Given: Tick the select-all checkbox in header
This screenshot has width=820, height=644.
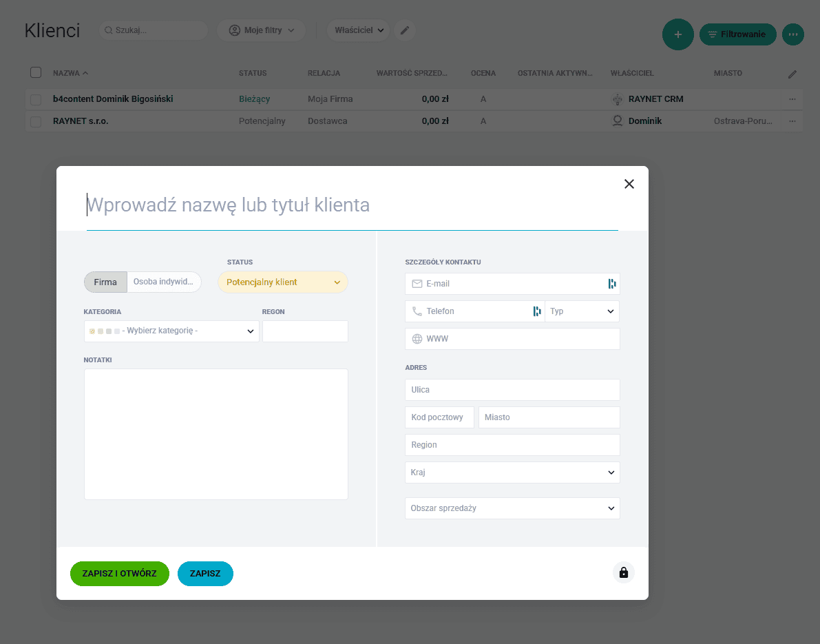Looking at the screenshot, I should tap(36, 73).
